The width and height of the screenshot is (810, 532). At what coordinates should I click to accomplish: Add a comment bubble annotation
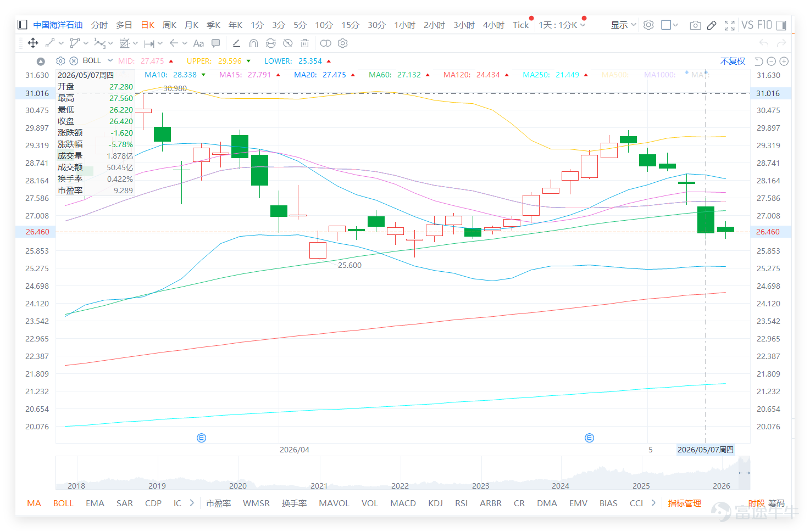point(216,43)
